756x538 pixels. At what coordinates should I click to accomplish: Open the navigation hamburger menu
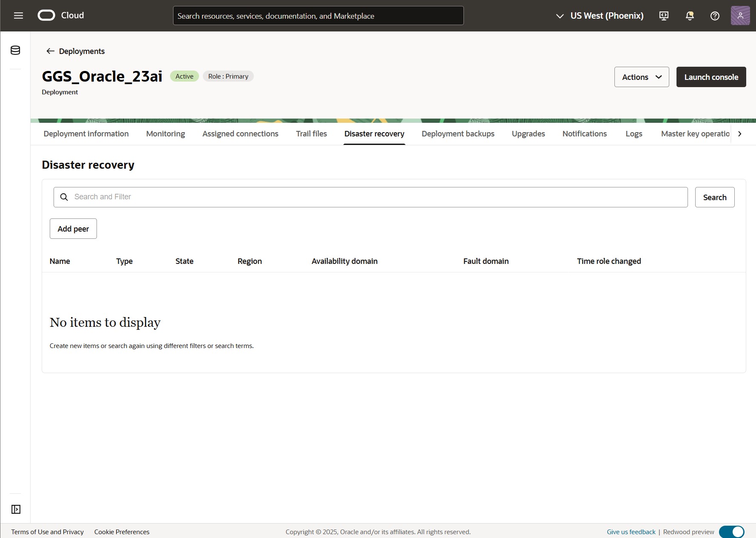18,15
